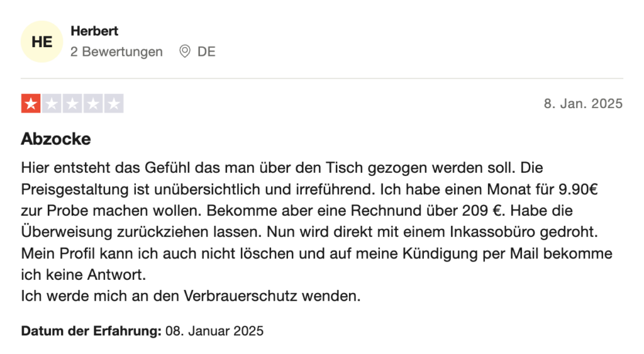Click the fifth gray rating star
Viewport: 644px width, 354px height.
114,104
